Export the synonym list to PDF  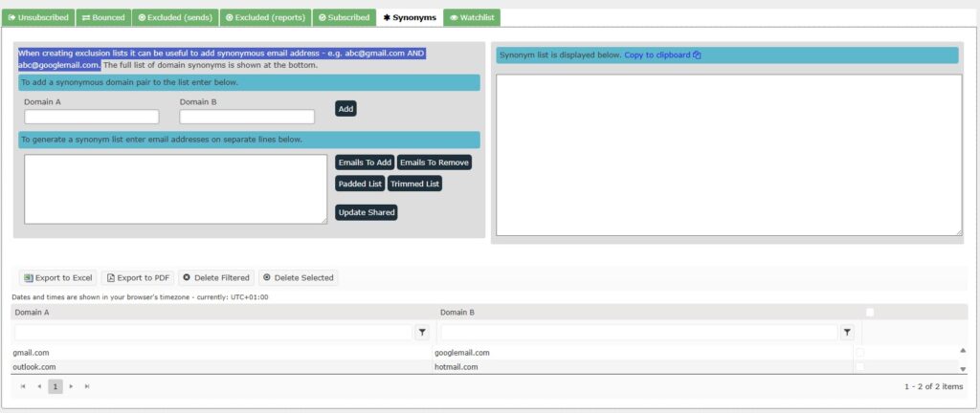[138, 278]
